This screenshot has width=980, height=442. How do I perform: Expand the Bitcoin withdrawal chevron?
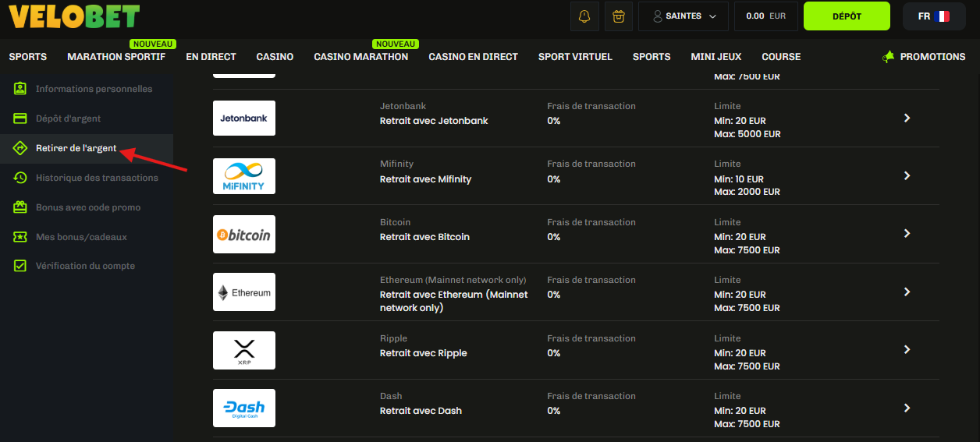click(x=907, y=234)
